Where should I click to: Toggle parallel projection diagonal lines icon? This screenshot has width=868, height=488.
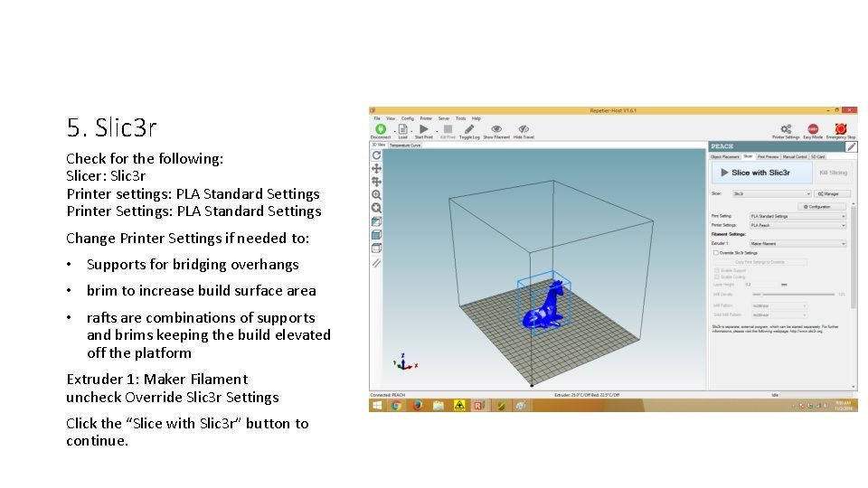pos(376,263)
